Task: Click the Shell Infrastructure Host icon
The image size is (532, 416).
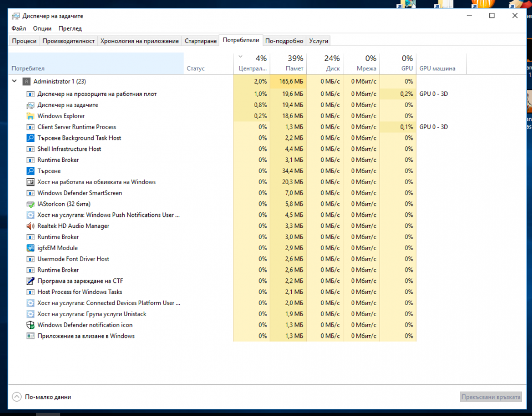Action: pos(31,149)
